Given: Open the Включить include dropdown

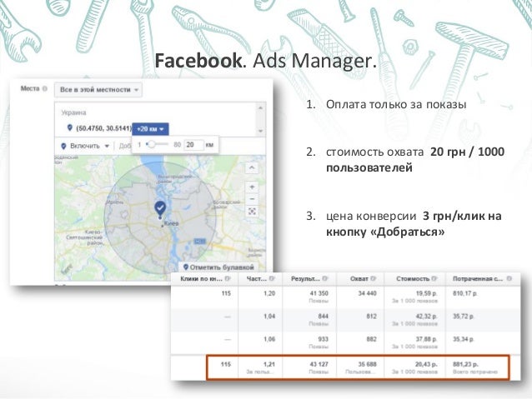Looking at the screenshot, I should click(x=85, y=146).
